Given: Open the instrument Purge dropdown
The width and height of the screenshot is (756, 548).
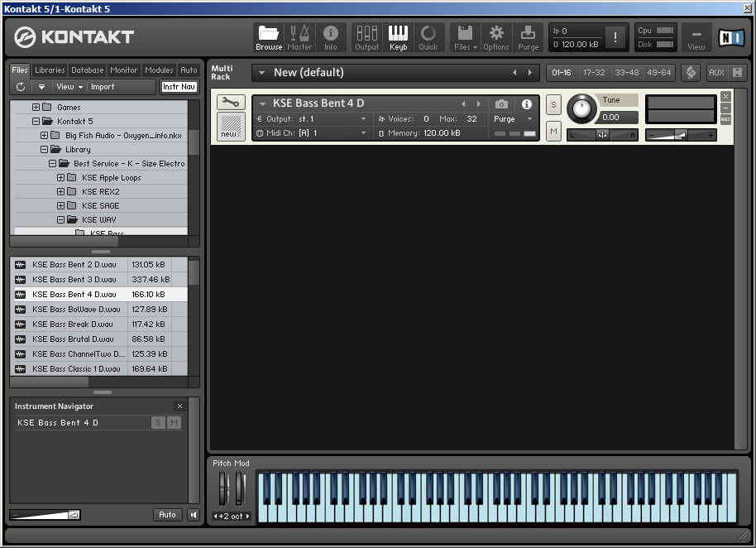Looking at the screenshot, I should point(513,118).
